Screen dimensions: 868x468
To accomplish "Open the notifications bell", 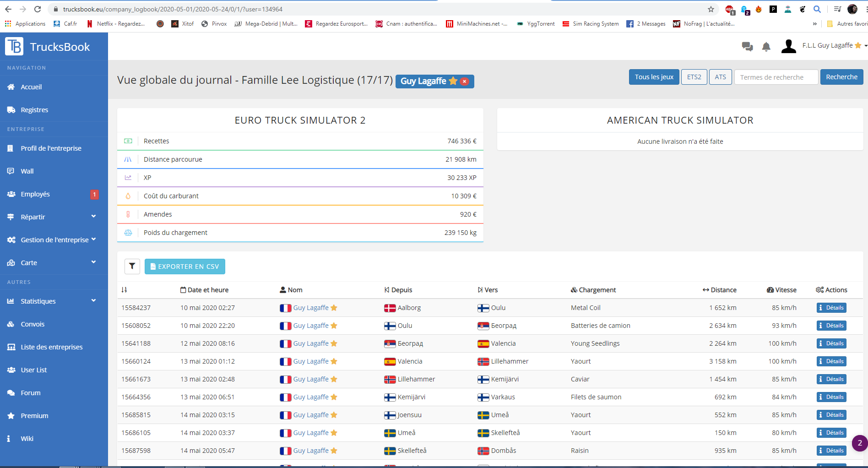I will (x=766, y=46).
